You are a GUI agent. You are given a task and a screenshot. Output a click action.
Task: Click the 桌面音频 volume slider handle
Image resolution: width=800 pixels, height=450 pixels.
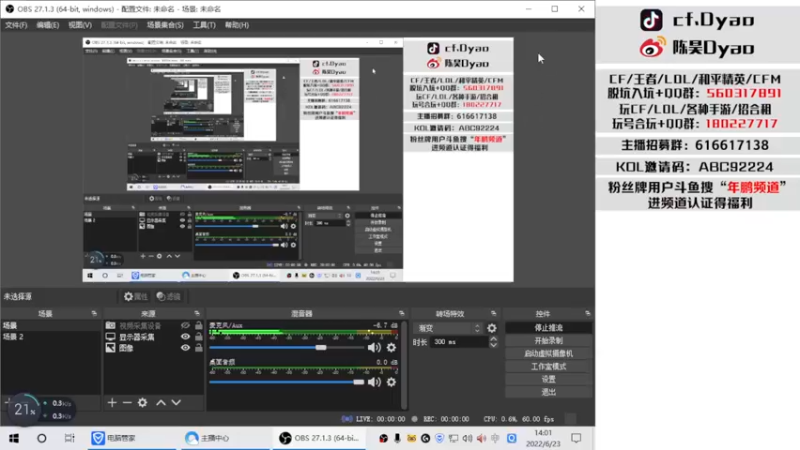(359, 382)
